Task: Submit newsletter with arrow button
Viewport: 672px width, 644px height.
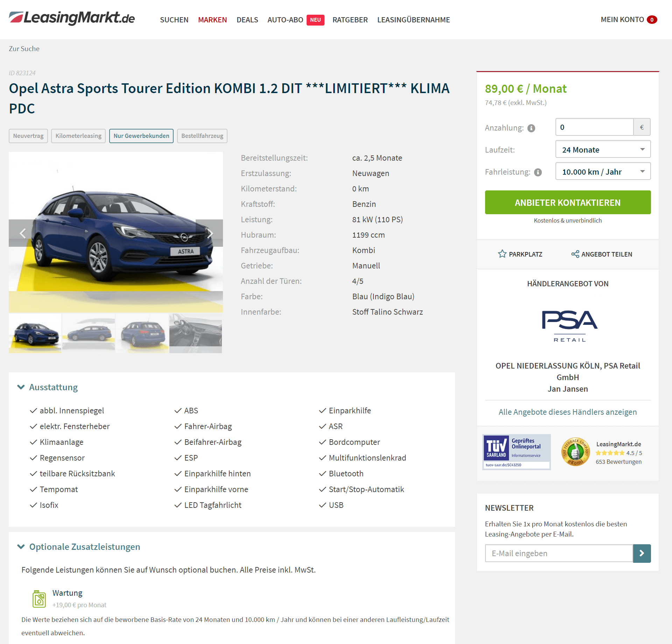Action: click(x=642, y=553)
